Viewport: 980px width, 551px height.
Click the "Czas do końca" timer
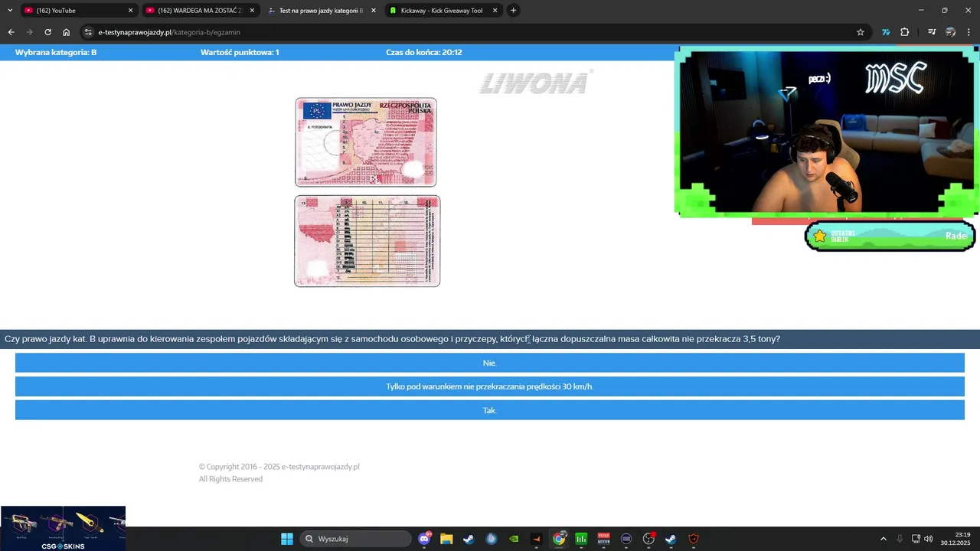(x=424, y=53)
